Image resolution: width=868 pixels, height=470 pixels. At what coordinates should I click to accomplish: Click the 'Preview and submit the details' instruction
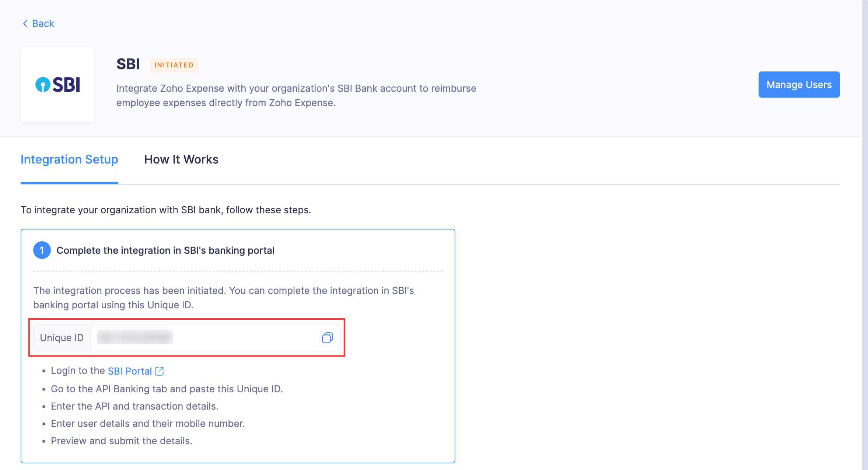[122, 441]
